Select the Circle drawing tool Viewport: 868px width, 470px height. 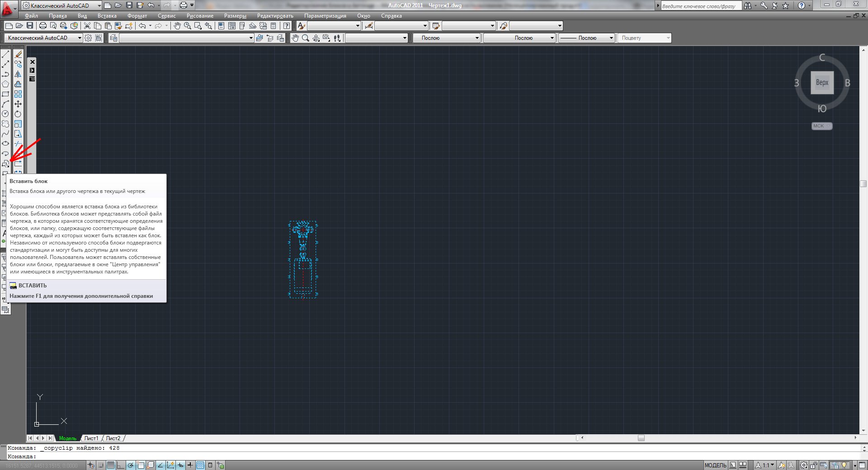(5, 114)
